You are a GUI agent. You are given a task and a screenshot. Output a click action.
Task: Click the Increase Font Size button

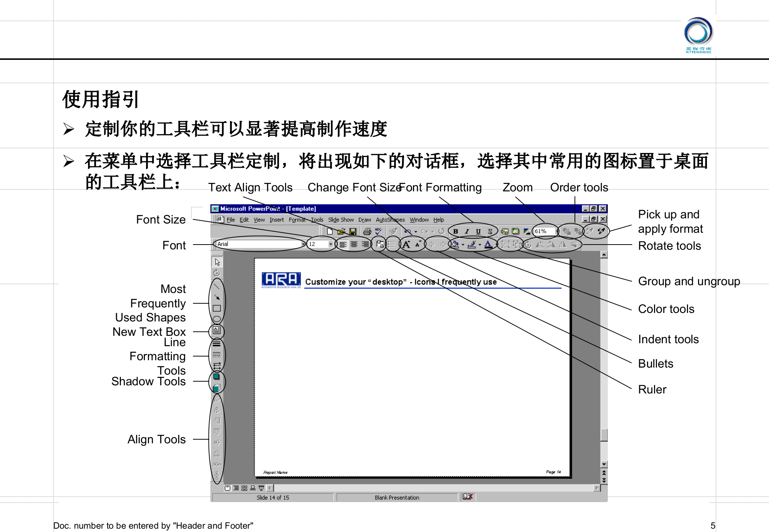[x=406, y=244]
